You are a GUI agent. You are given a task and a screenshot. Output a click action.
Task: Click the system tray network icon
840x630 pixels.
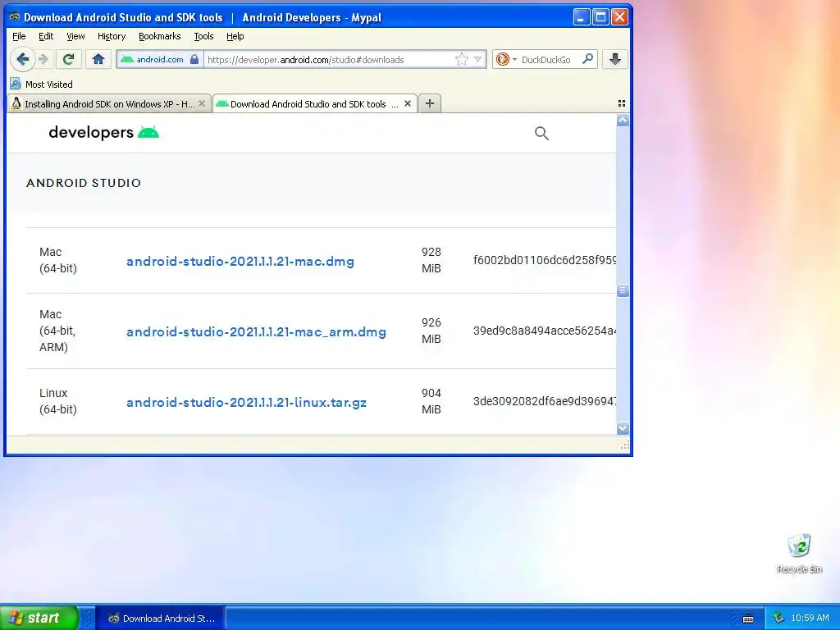tap(778, 619)
